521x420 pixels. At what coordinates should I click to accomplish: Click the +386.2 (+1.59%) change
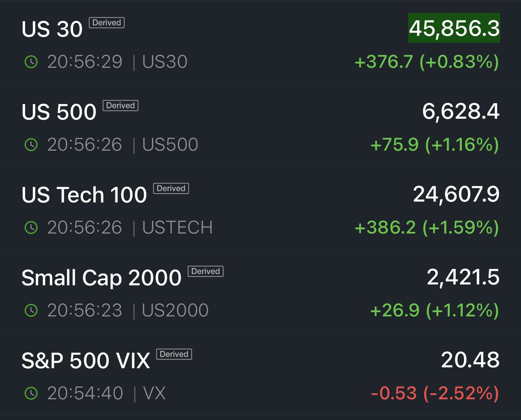(426, 227)
